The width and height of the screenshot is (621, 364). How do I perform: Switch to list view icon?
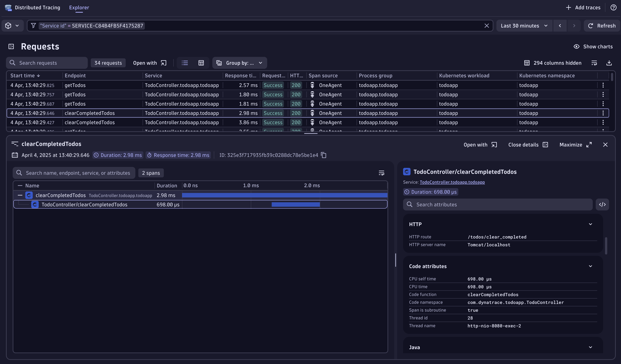[x=185, y=63]
